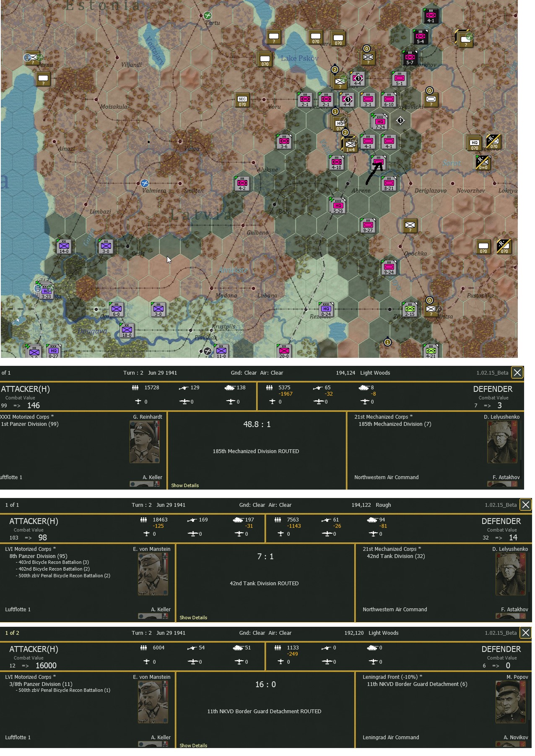The width and height of the screenshot is (535, 756).
Task: Select the 2-15 green infantry counter
Action: 410,310
